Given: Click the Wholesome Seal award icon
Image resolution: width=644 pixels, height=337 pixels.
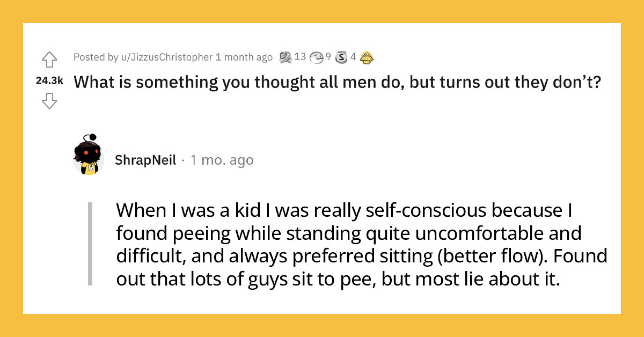Looking at the screenshot, I should coord(317,57).
